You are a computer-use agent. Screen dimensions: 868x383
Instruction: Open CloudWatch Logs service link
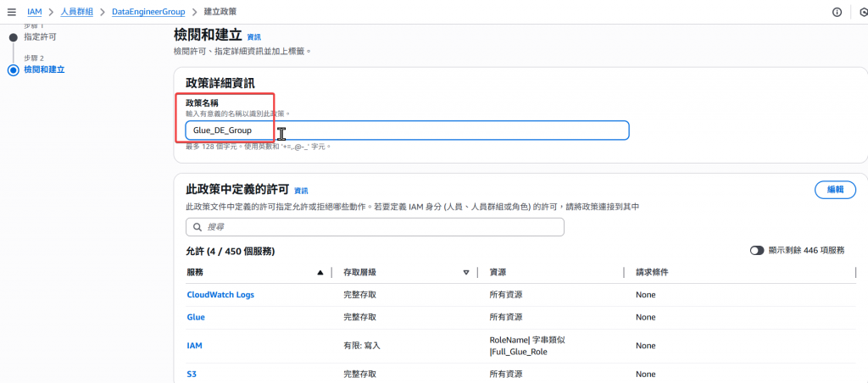pos(220,294)
